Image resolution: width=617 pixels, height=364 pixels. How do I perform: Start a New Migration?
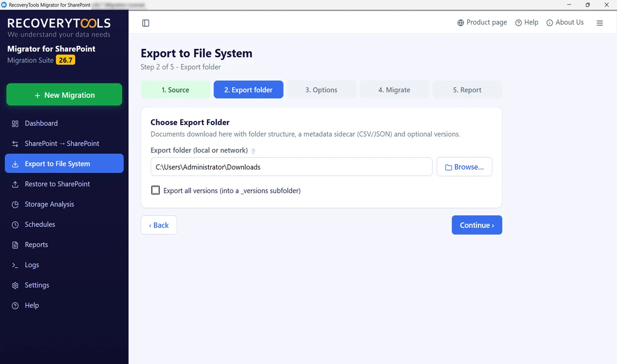tap(64, 95)
